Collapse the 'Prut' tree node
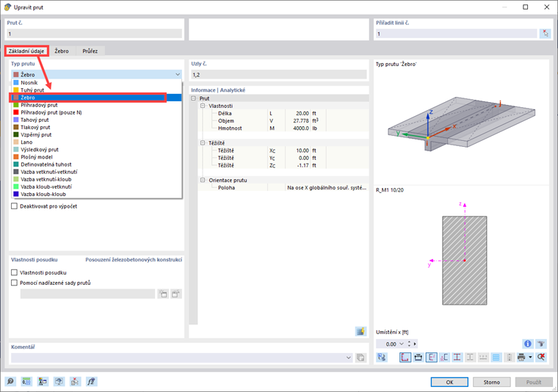558x392 pixels. 194,98
